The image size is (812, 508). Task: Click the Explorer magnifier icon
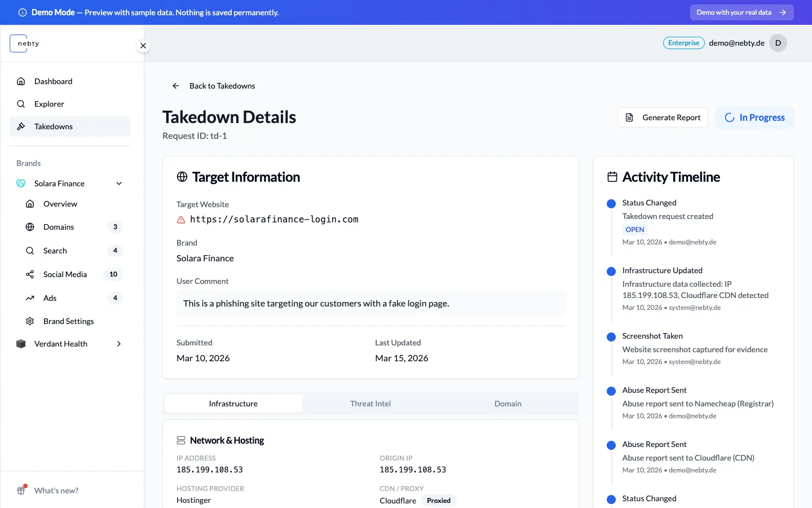point(21,104)
